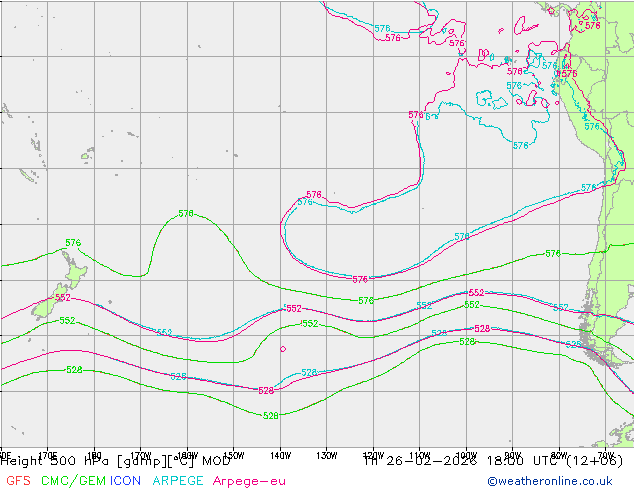Click the small pink circle contour near 140W
This screenshot has width=634, height=490.
pos(283,349)
